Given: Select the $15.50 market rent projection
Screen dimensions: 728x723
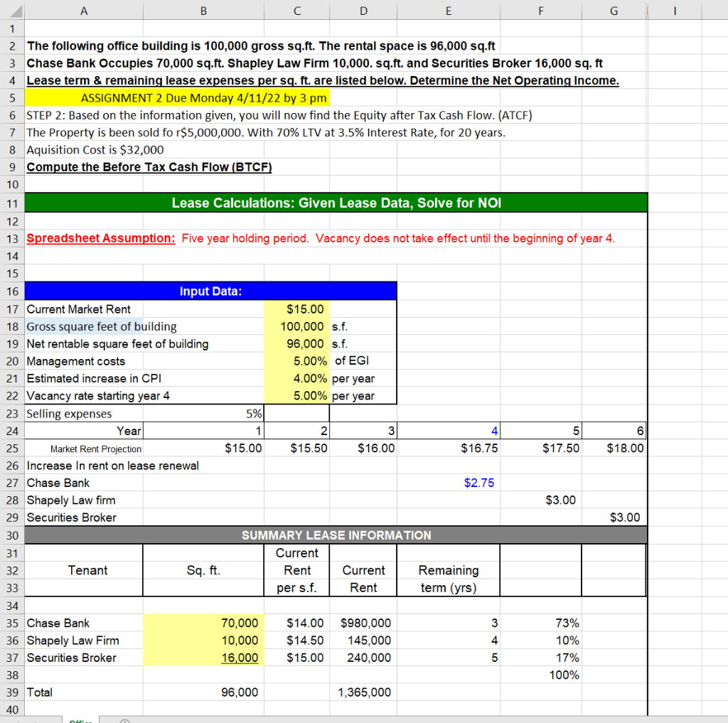Looking at the screenshot, I should pos(296,448).
